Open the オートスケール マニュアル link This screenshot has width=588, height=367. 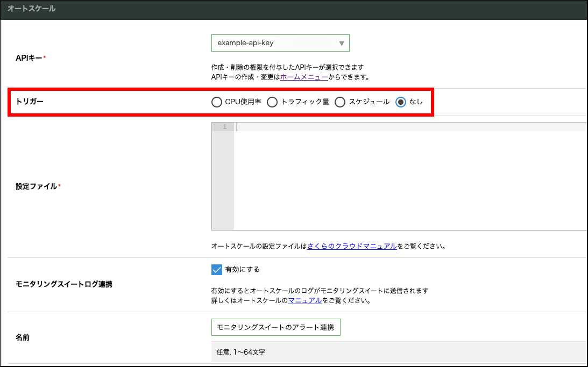pos(305,300)
